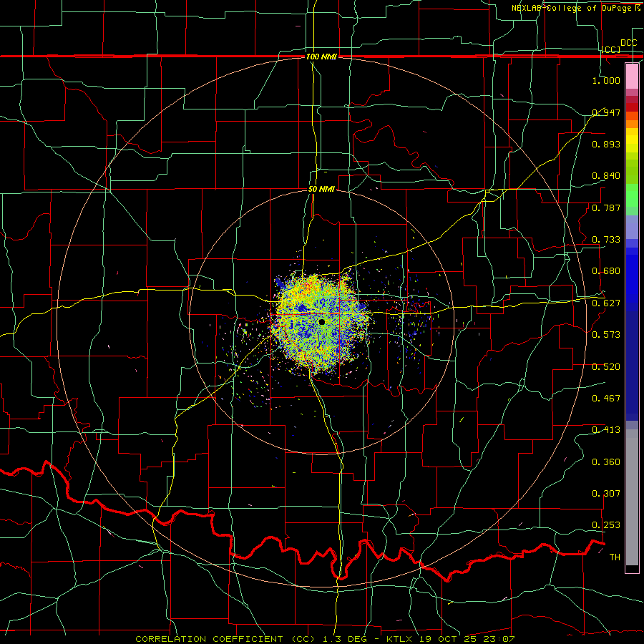Image resolution: width=644 pixels, height=644 pixels.
Task: Select the 0.413 legend value
Action: point(606,430)
